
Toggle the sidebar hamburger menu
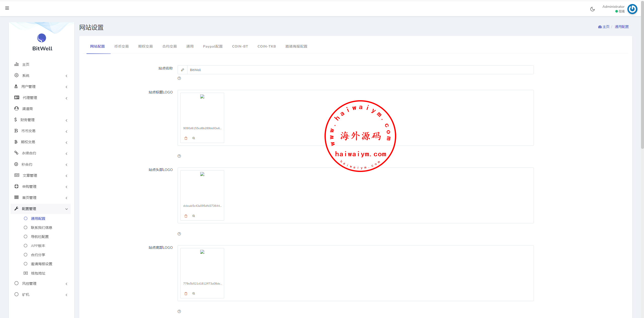(7, 8)
